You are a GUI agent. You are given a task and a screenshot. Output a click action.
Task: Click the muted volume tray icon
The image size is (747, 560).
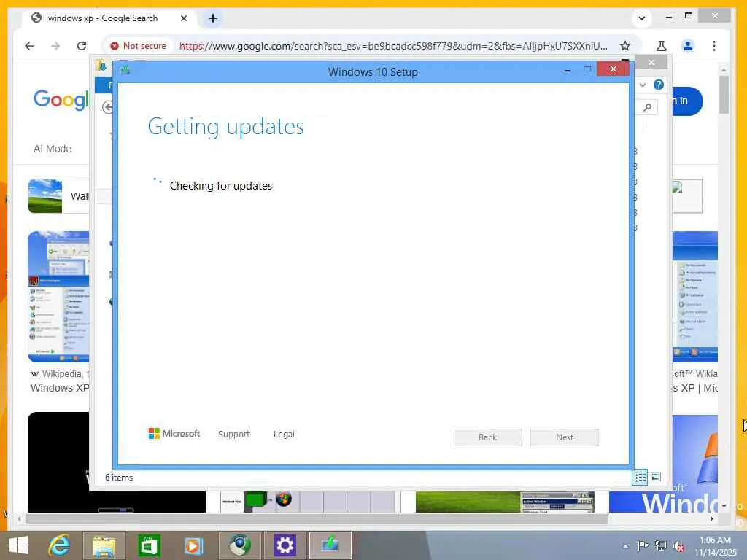click(678, 546)
